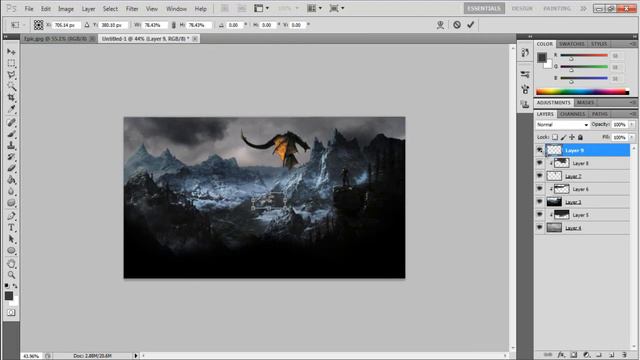Commit transform with the checkmark icon
The height and width of the screenshot is (360, 640).
click(471, 25)
